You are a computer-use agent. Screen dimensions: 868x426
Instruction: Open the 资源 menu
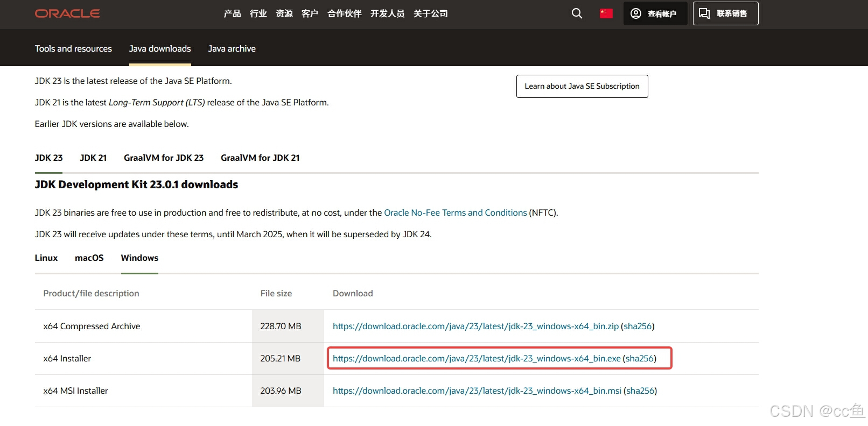click(284, 13)
